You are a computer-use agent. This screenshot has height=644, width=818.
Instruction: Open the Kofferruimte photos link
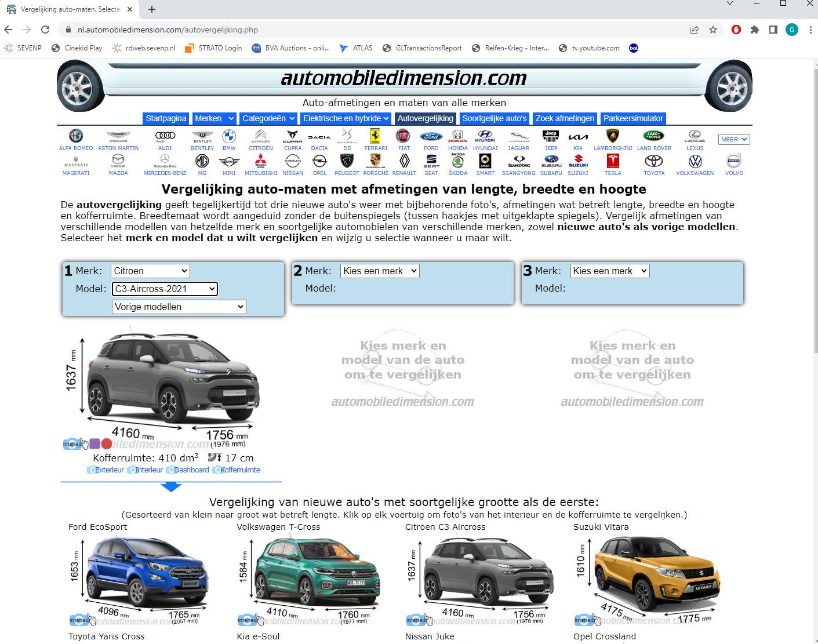pyautogui.click(x=237, y=470)
